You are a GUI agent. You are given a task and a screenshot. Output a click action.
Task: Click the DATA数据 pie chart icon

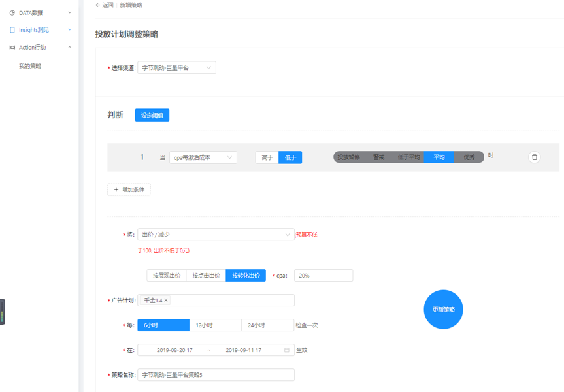12,13
